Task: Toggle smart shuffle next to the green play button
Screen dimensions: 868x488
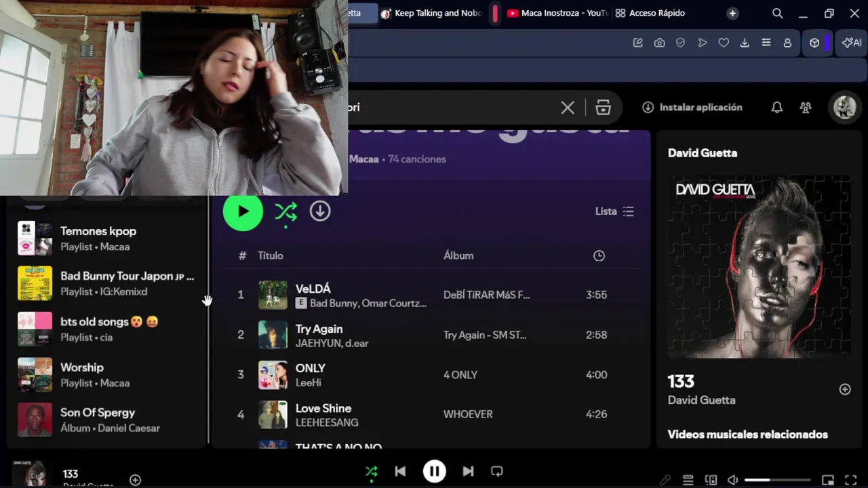Action: pyautogui.click(x=285, y=211)
